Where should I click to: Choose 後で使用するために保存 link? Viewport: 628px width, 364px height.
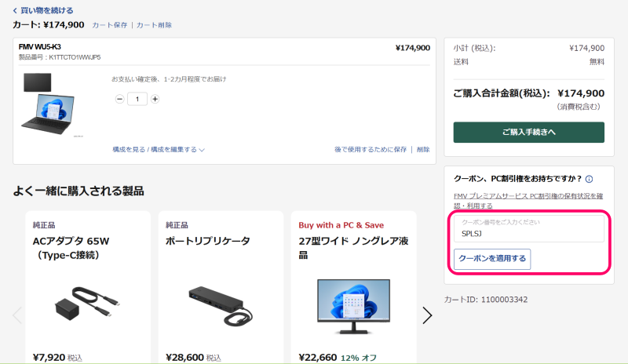click(x=371, y=149)
